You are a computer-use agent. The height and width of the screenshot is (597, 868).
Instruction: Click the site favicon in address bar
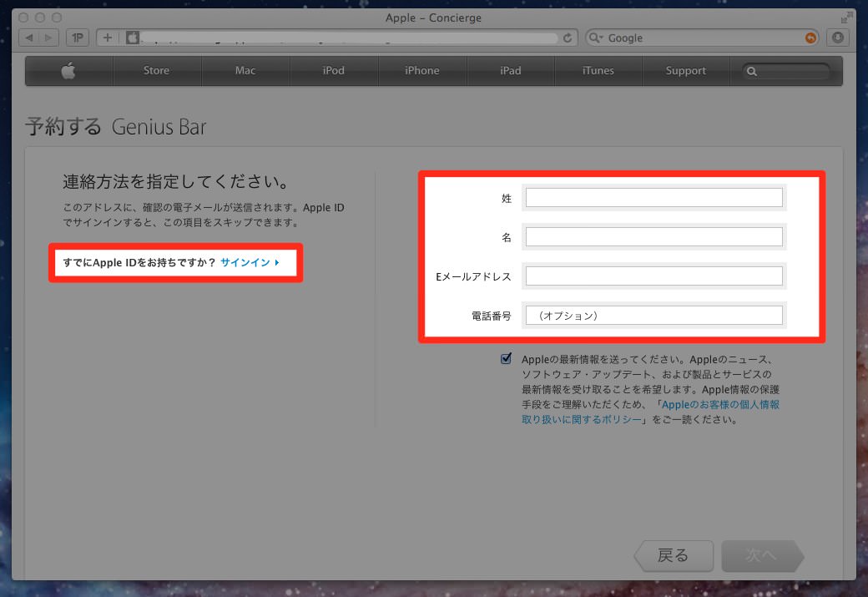coord(133,38)
